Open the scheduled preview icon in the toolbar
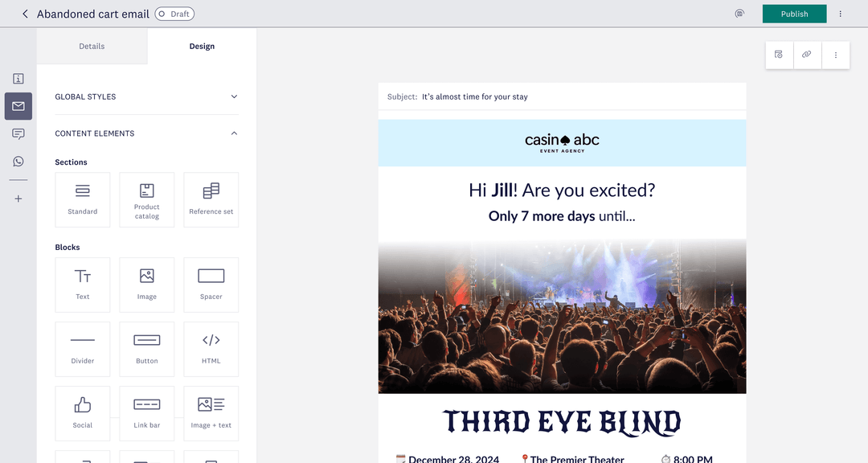 tap(778, 55)
